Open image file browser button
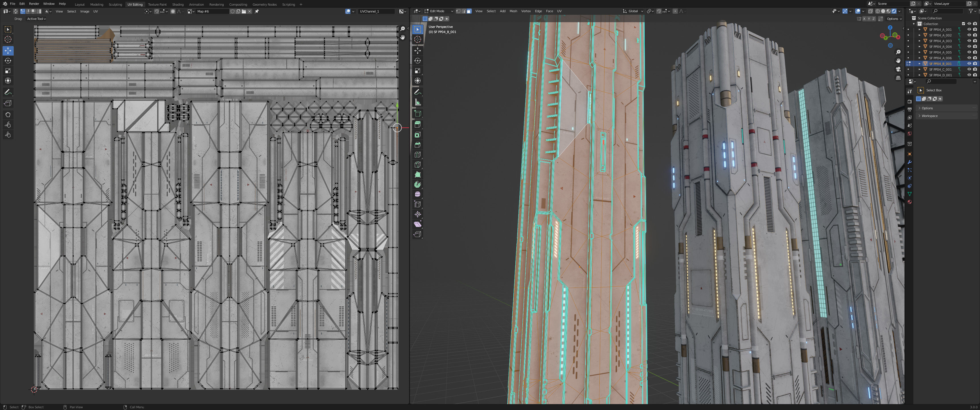The width and height of the screenshot is (980, 410). tap(244, 11)
